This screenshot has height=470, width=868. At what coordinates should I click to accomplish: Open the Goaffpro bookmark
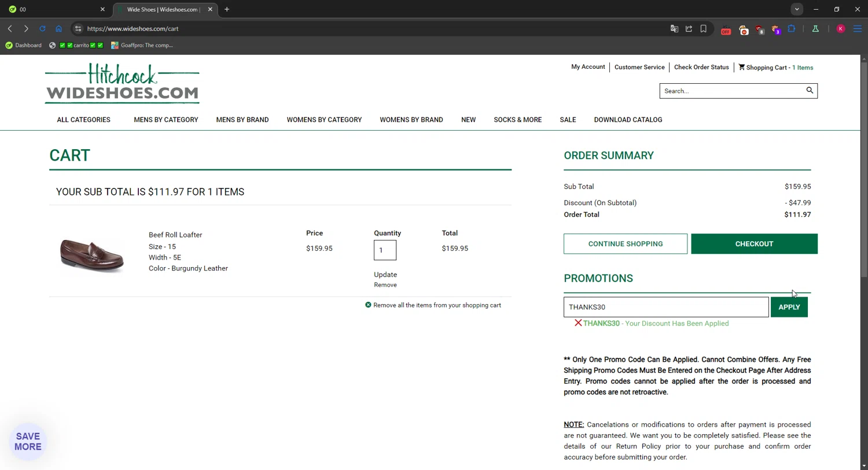pyautogui.click(x=142, y=45)
